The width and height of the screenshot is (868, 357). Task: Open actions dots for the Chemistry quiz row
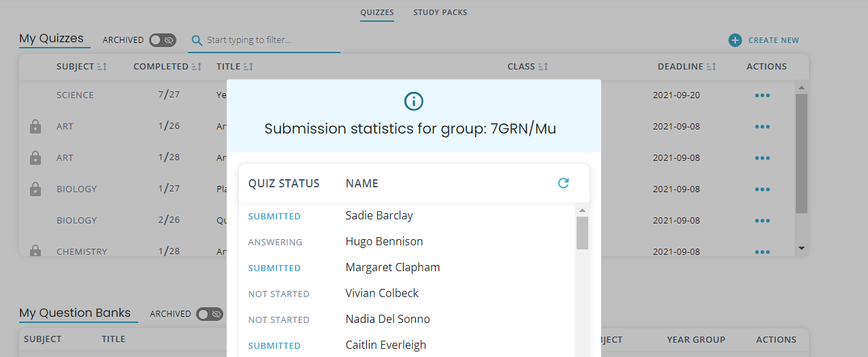pyautogui.click(x=762, y=252)
